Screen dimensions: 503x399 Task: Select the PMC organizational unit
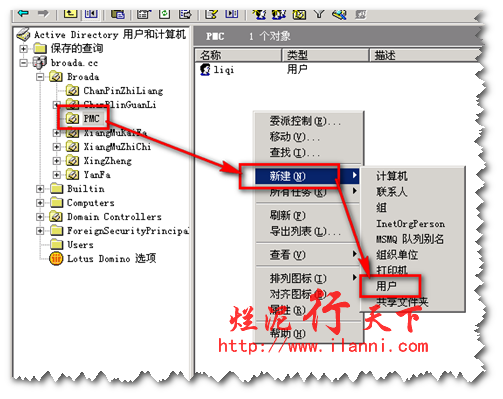pos(91,118)
